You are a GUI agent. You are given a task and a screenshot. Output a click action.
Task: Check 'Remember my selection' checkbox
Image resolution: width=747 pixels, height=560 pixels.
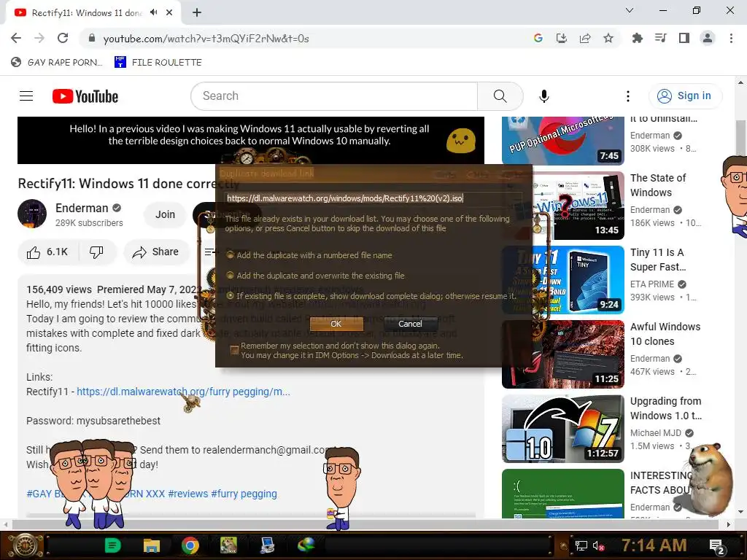click(234, 351)
